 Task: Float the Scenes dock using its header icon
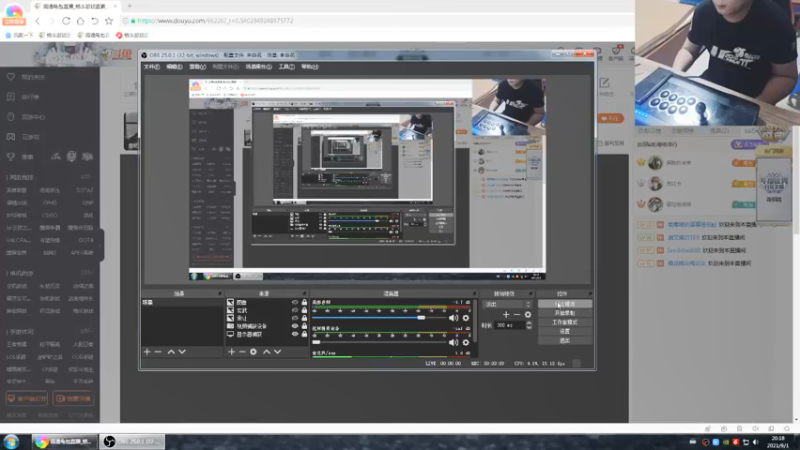tap(220, 294)
